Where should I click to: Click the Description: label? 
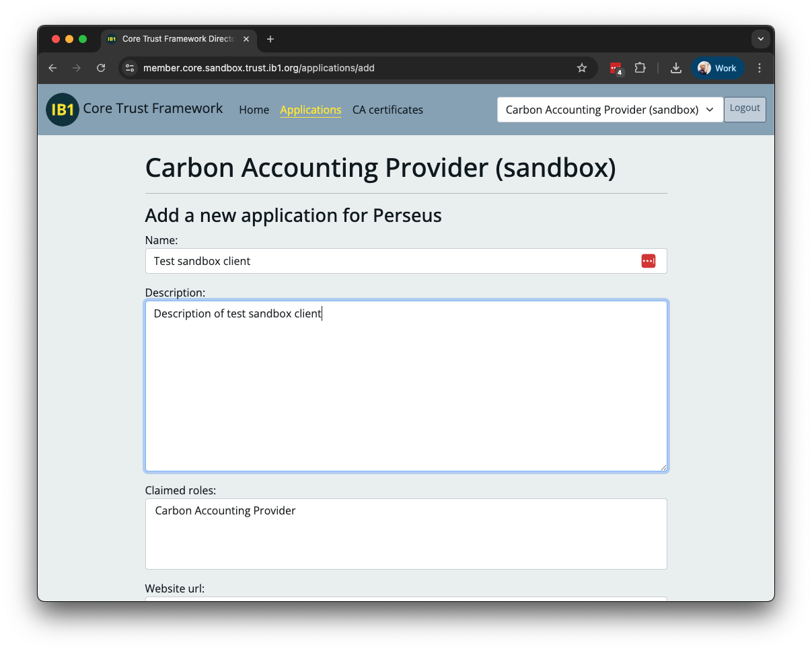pyautogui.click(x=175, y=293)
